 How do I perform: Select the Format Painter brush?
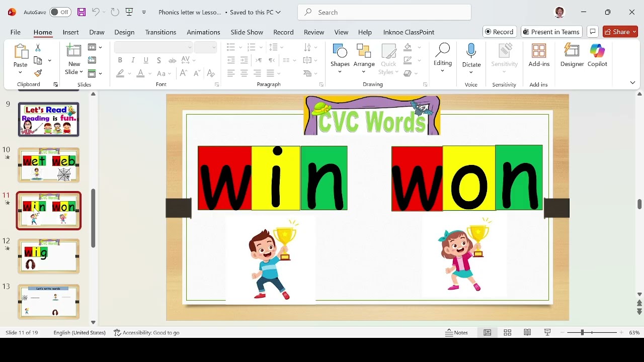(x=38, y=73)
